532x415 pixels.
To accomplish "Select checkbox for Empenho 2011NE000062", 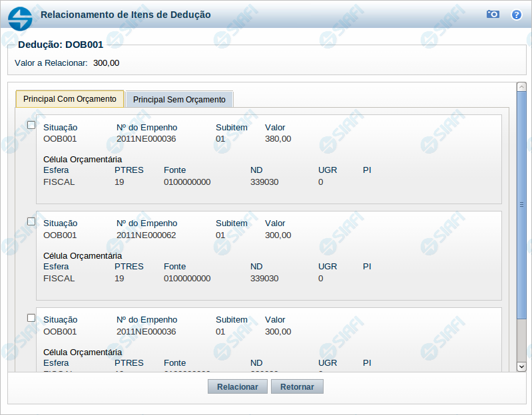I will click(x=31, y=221).
